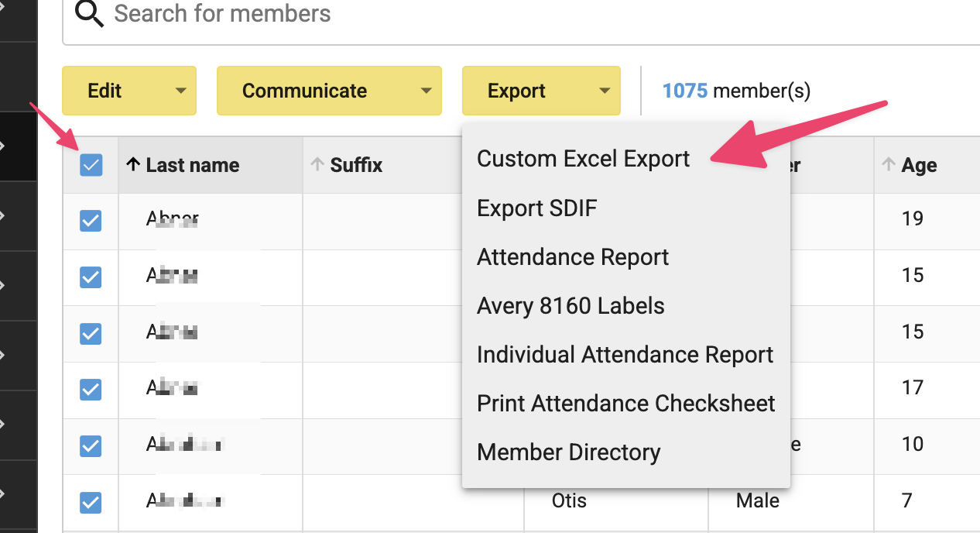The width and height of the screenshot is (980, 533).
Task: Uncheck the first member row checkbox
Action: point(91,221)
